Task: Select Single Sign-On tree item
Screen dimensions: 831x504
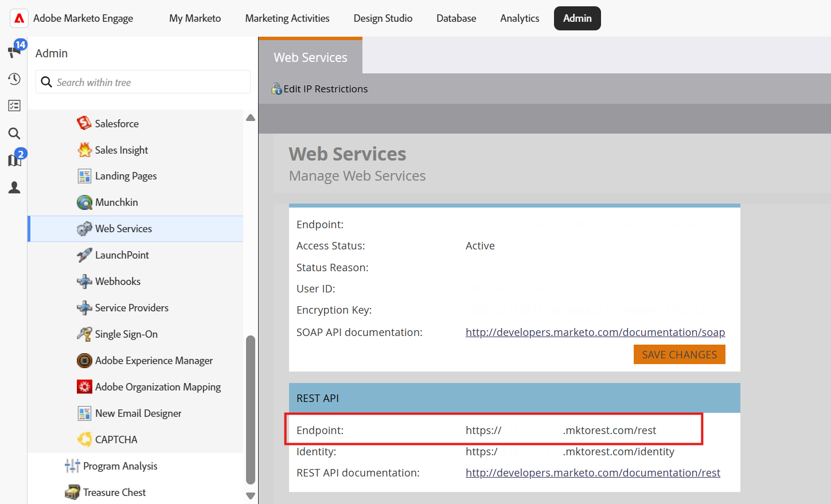Action: click(x=126, y=334)
